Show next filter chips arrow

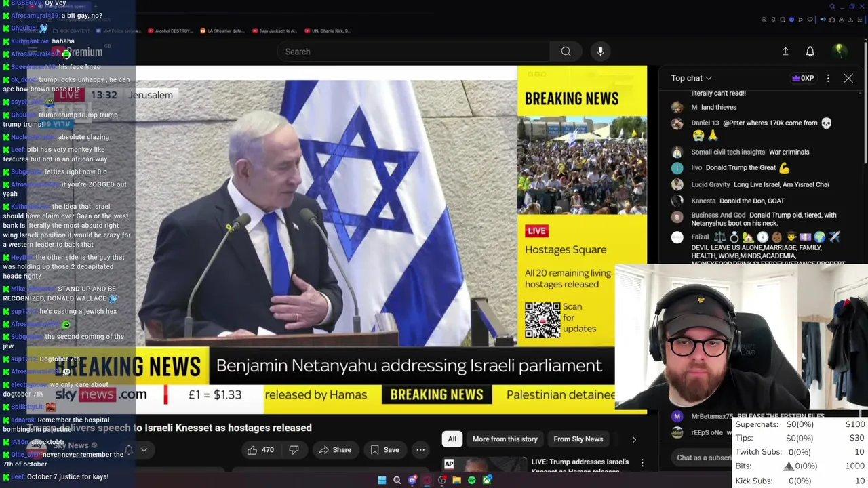click(634, 439)
